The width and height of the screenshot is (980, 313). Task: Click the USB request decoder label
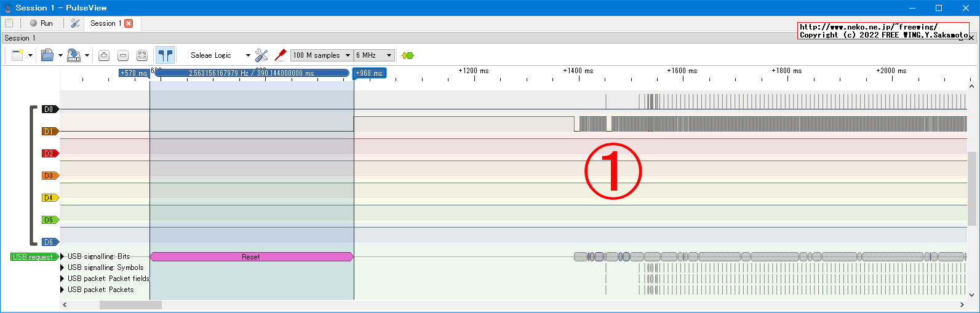(33, 257)
